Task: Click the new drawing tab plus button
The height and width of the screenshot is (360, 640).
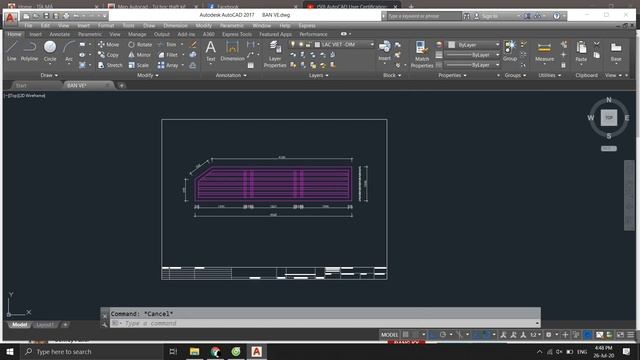Action: coord(122,85)
